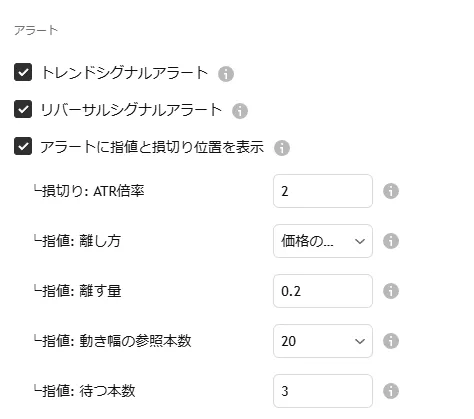Click info icon for 動き幅の参照本数
Image resolution: width=474 pixels, height=419 pixels.
pyautogui.click(x=391, y=341)
